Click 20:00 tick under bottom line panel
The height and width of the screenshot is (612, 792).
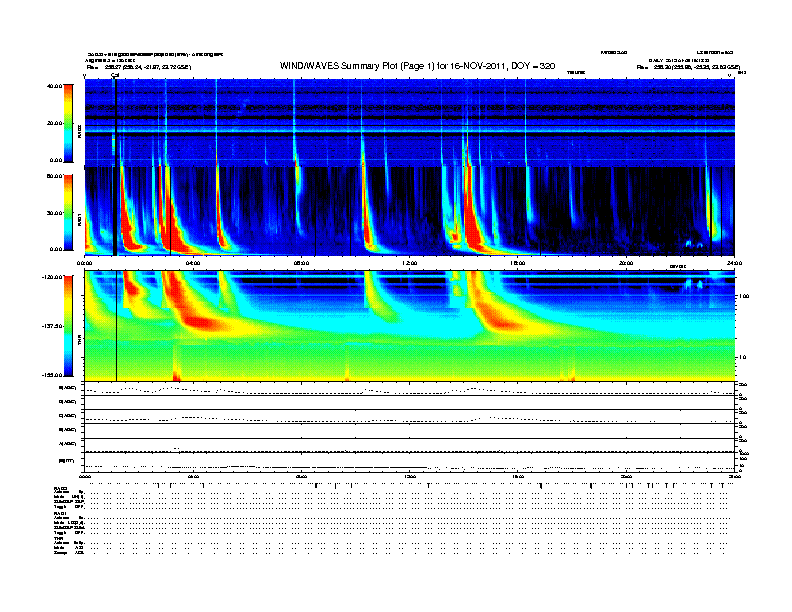pos(626,476)
